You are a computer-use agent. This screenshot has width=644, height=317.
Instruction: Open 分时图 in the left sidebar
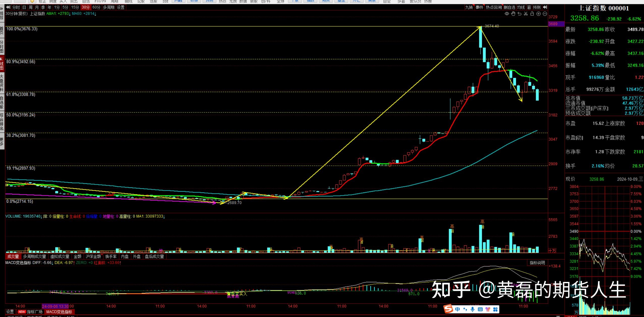pos(2,47)
